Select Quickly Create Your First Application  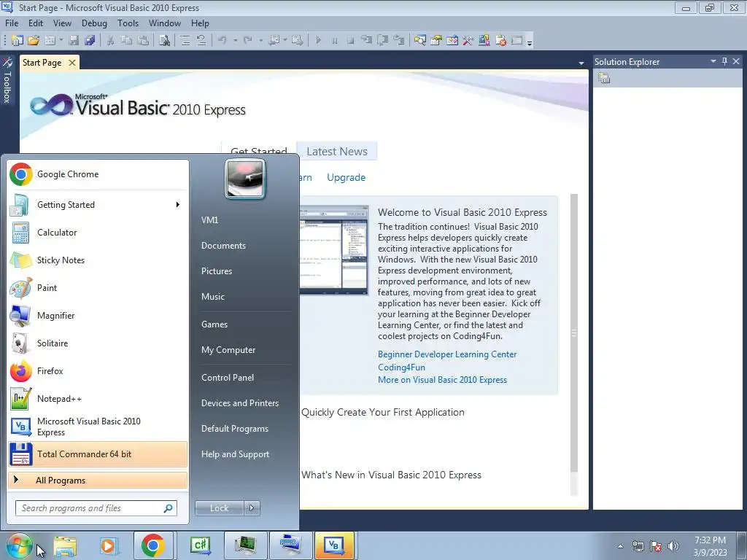[382, 413]
